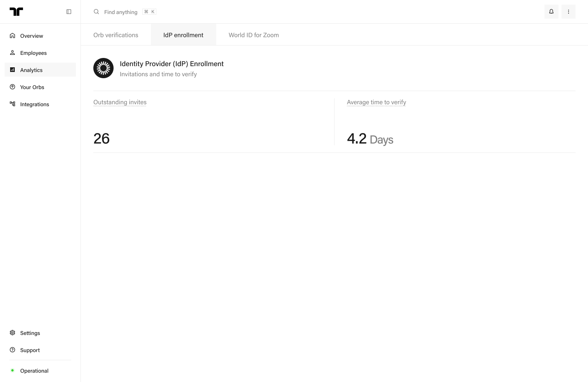Click the Your Orbs icon
This screenshot has width=588, height=382.
(12, 87)
